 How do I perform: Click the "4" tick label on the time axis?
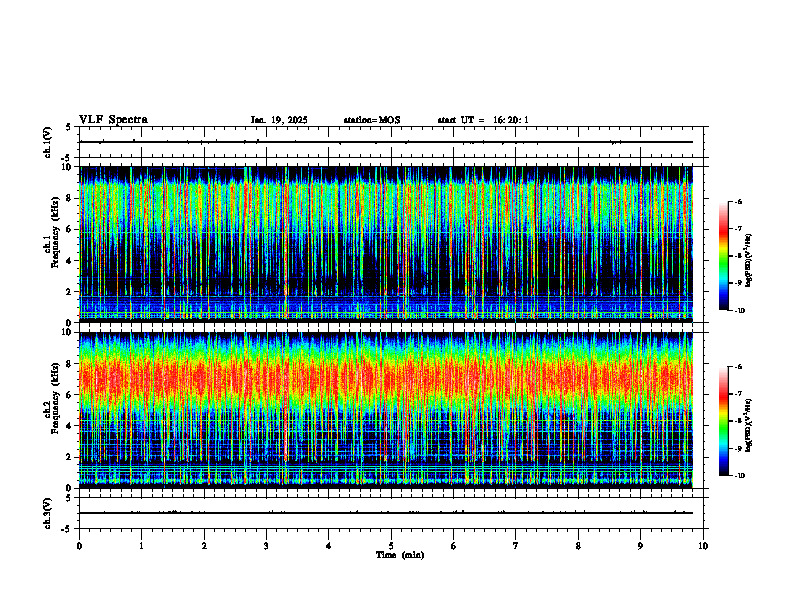click(329, 546)
